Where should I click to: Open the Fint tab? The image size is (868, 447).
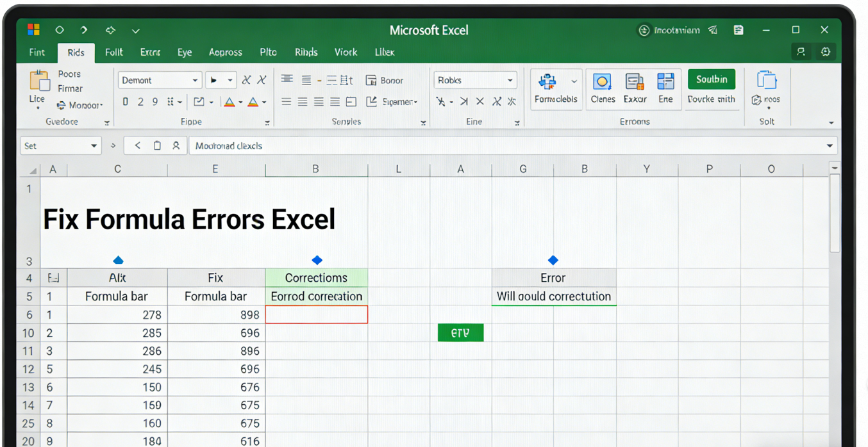click(37, 53)
